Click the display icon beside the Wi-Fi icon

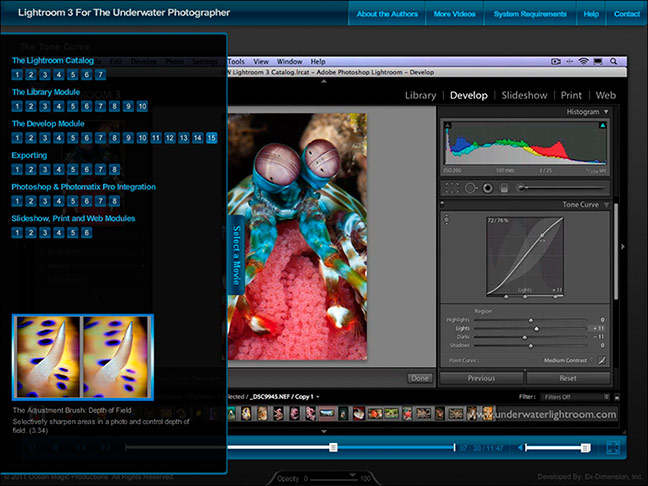tap(598, 61)
